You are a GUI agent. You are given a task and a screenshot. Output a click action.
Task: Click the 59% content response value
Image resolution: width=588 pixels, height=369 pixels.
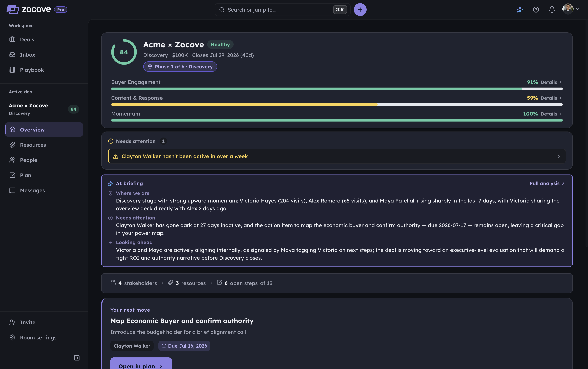coord(532,98)
